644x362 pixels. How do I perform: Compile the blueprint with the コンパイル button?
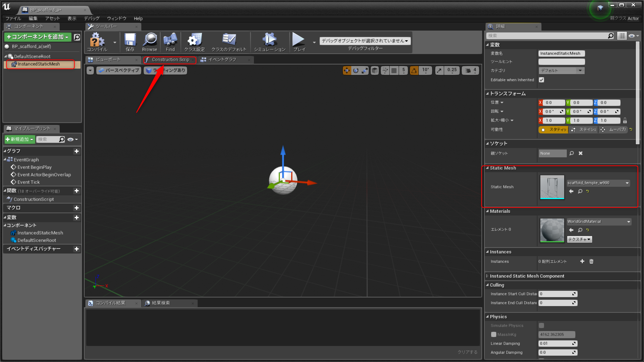pos(97,42)
